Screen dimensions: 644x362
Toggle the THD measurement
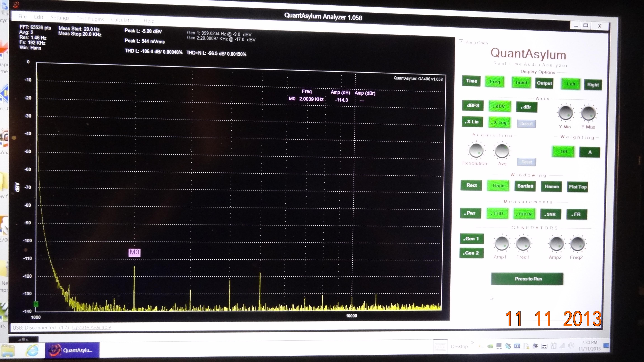498,214
